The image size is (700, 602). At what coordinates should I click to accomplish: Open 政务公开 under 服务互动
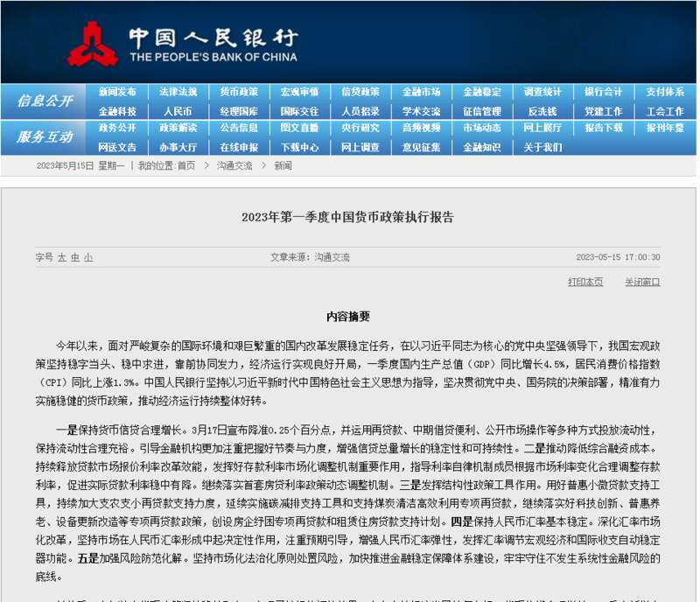click(117, 128)
